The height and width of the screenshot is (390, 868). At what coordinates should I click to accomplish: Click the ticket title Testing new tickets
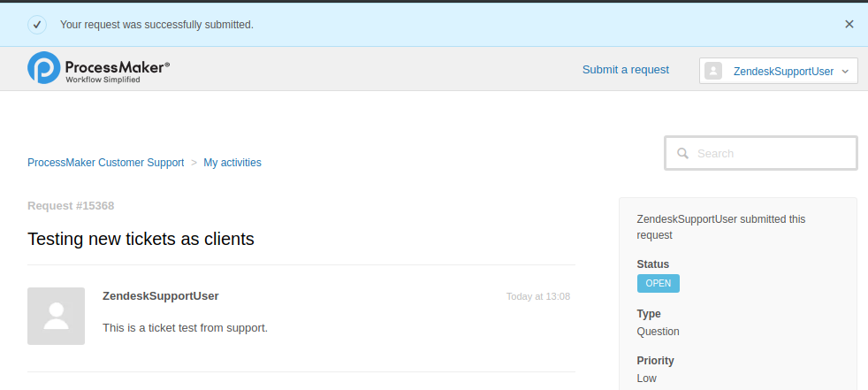point(141,239)
